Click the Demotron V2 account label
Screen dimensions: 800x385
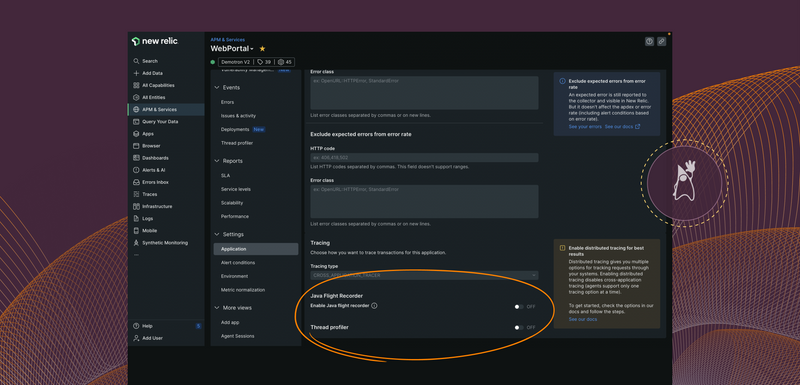coord(236,62)
